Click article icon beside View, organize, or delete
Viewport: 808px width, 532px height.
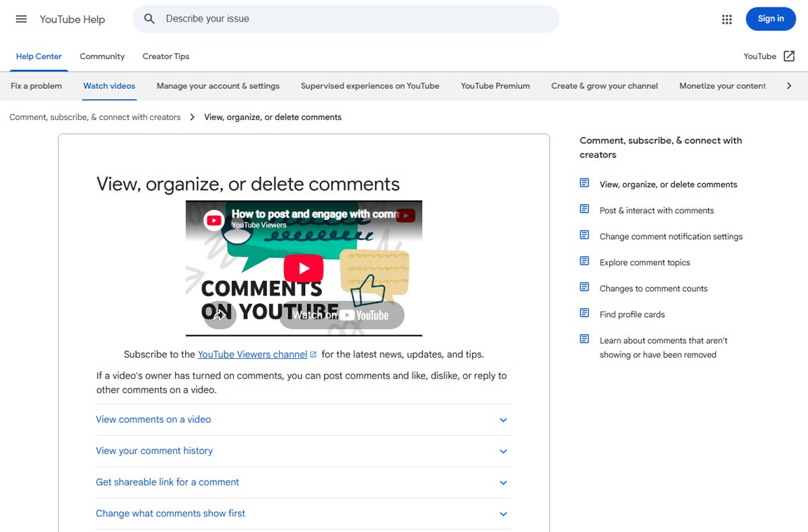point(584,183)
